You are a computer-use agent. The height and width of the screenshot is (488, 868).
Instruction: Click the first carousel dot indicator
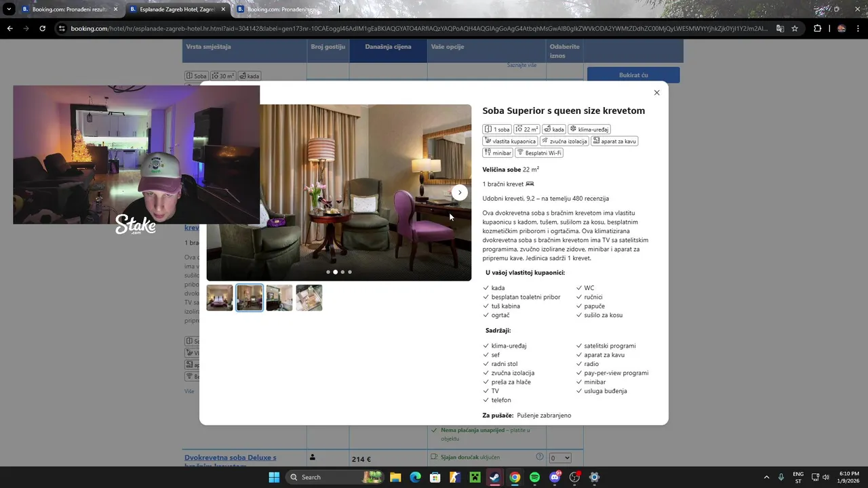click(328, 272)
